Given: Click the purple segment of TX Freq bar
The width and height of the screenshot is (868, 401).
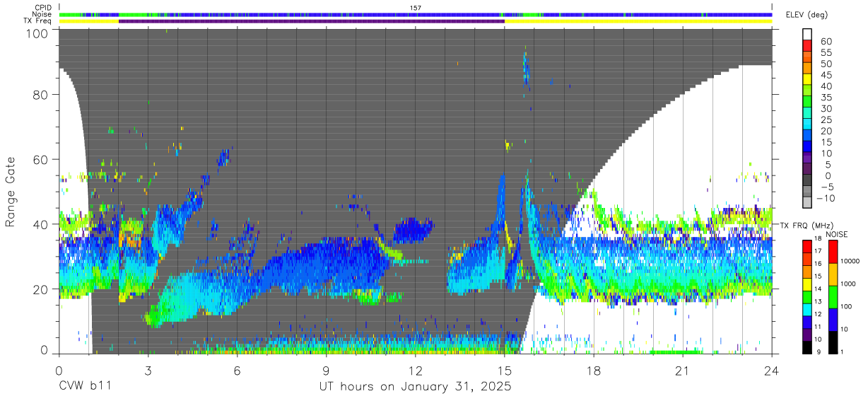Looking at the screenshot, I should 312,21.
